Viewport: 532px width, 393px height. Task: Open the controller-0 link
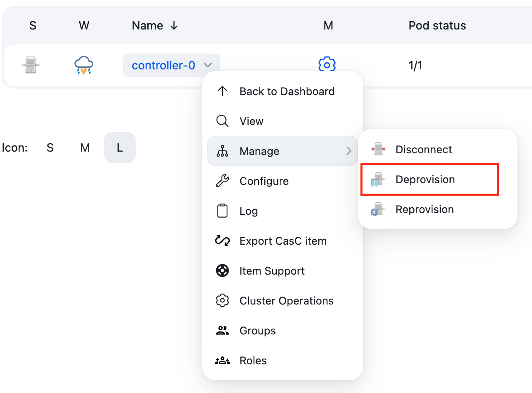pos(164,66)
